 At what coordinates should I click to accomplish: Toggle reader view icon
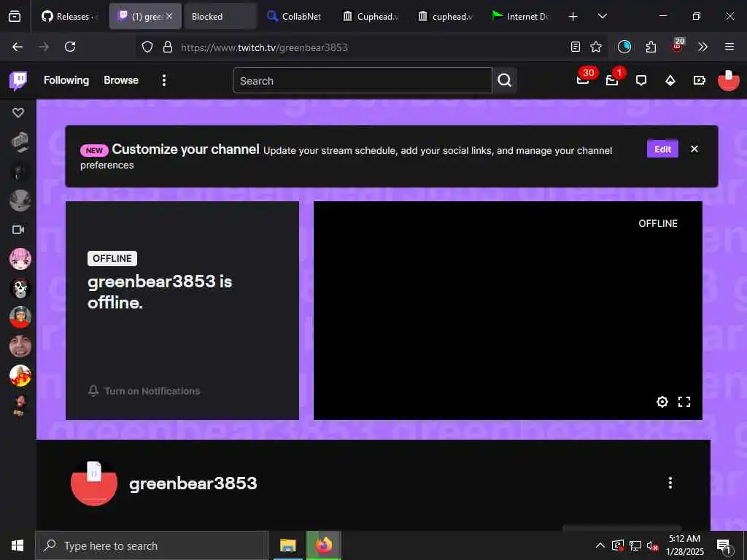point(576,47)
